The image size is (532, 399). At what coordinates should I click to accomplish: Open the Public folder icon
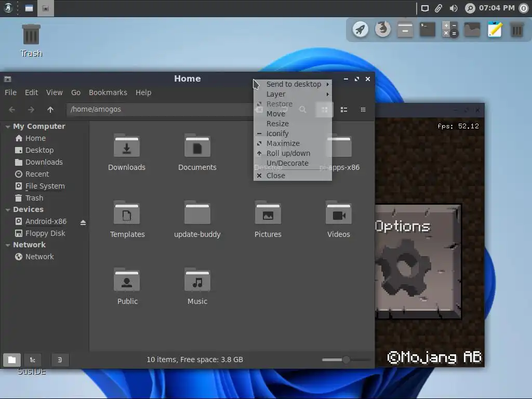click(127, 280)
